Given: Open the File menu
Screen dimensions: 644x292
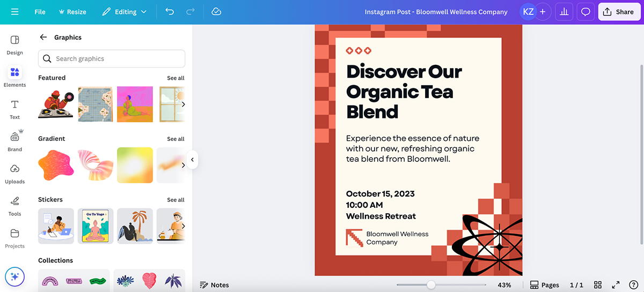Looking at the screenshot, I should point(40,12).
